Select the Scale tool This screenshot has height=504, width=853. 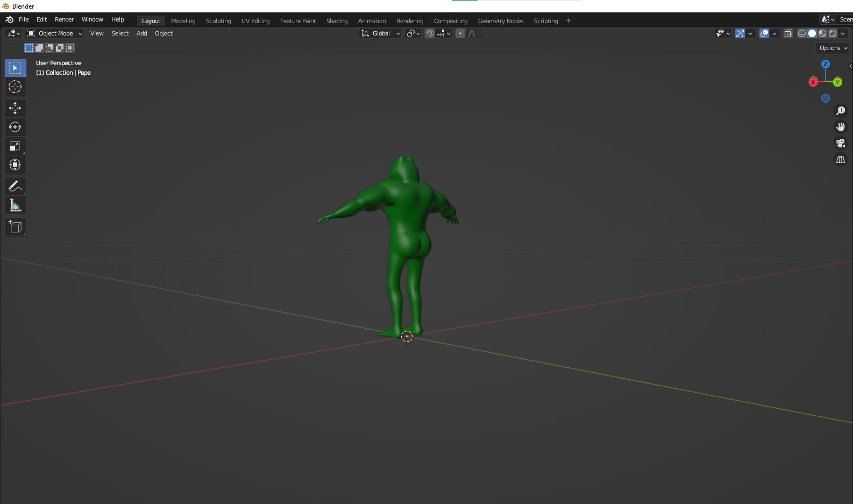[x=15, y=146]
